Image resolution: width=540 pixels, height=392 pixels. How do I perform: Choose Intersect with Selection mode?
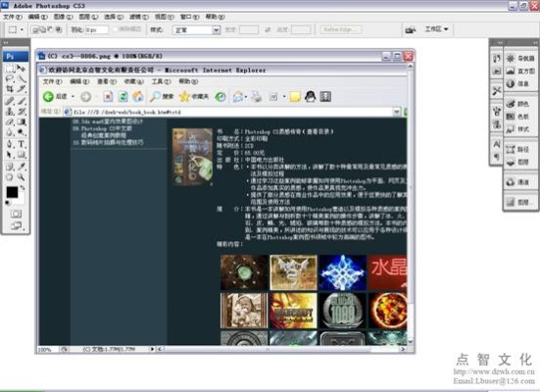pos(59,30)
